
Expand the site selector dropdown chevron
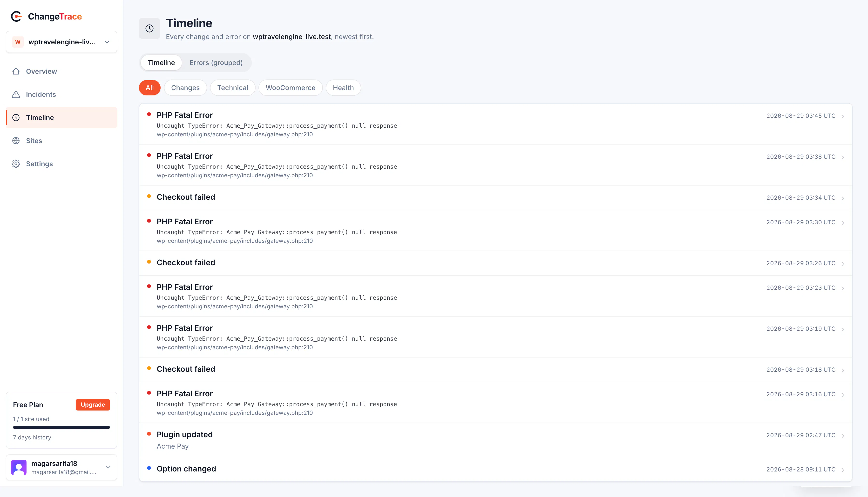click(x=107, y=42)
